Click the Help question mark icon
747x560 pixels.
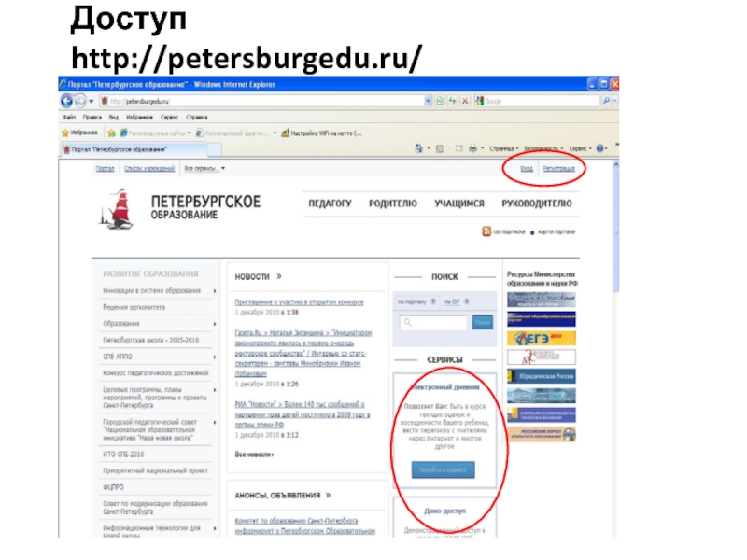600,148
